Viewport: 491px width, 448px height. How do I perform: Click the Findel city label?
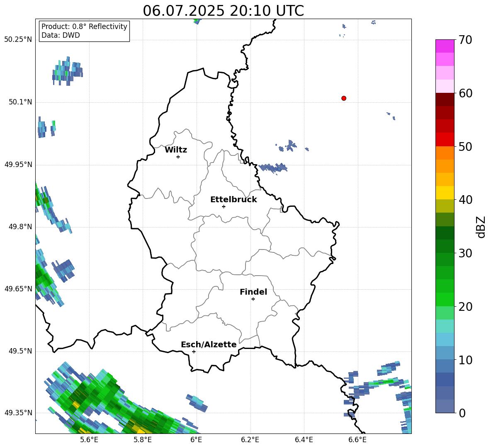pos(253,292)
